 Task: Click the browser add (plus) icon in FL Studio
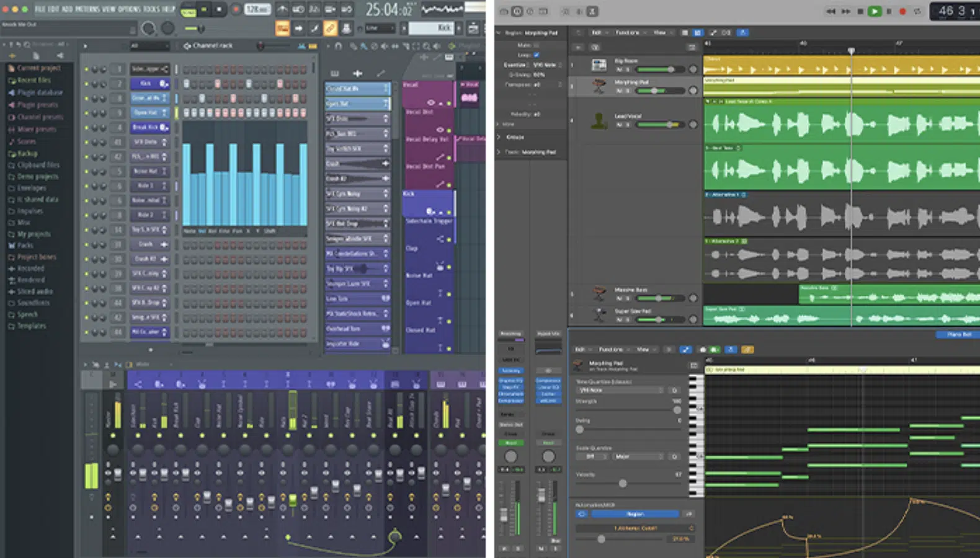pyautogui.click(x=12, y=56)
